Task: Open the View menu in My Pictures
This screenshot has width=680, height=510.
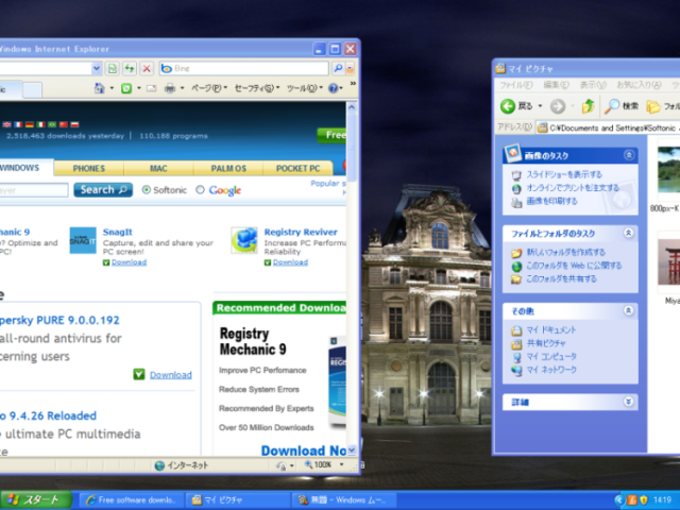Action: point(593,85)
